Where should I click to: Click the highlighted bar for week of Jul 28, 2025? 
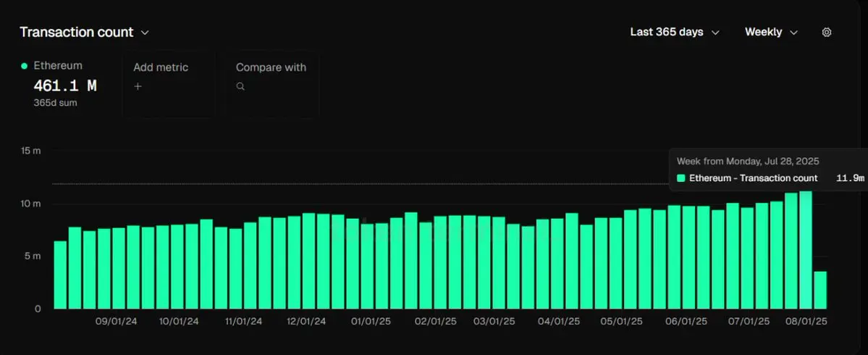(x=806, y=250)
